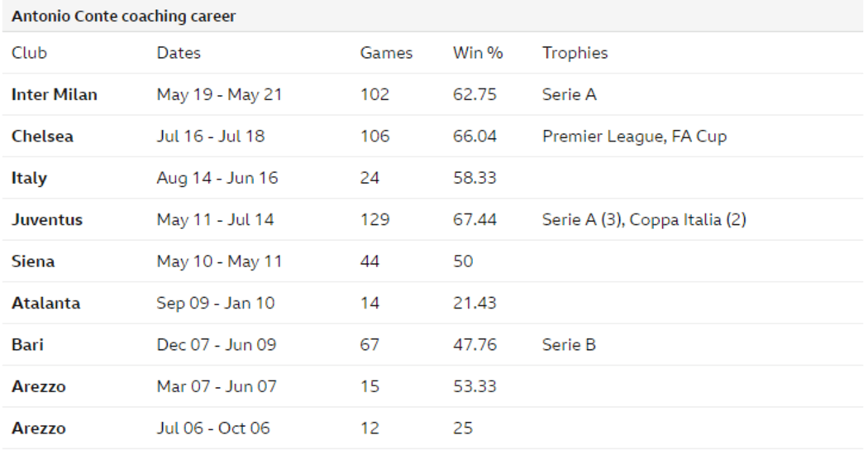Click the Win % column header
Screen dimensions: 868x460
coord(478,53)
